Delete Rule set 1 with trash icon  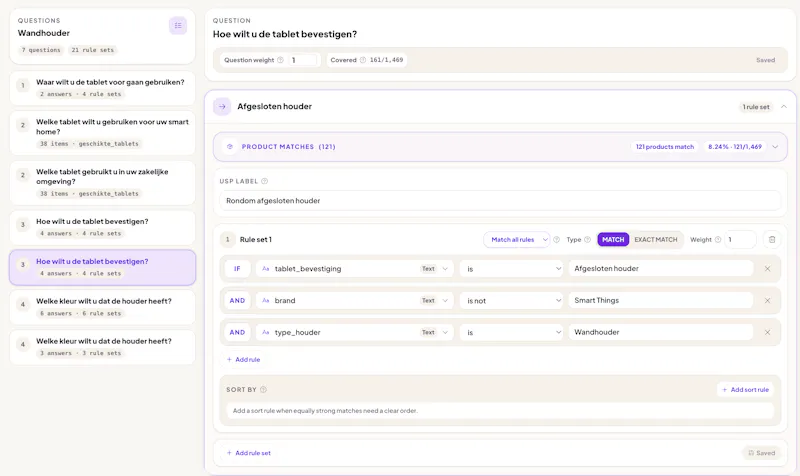click(x=772, y=240)
